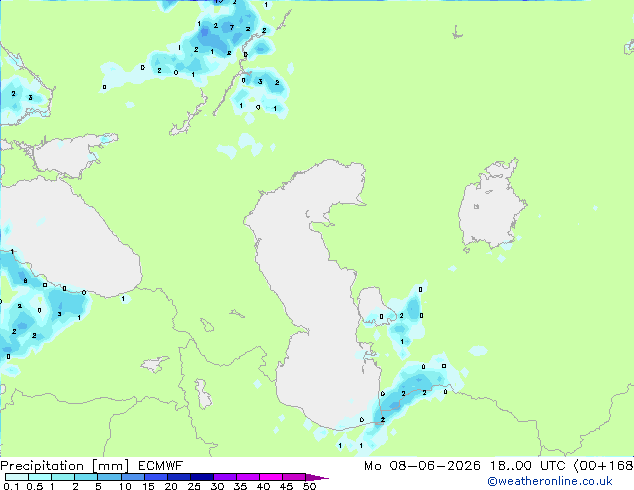Select the 0.5–1 mm legend swatch
This screenshot has height=490, width=634.
coord(40,477)
